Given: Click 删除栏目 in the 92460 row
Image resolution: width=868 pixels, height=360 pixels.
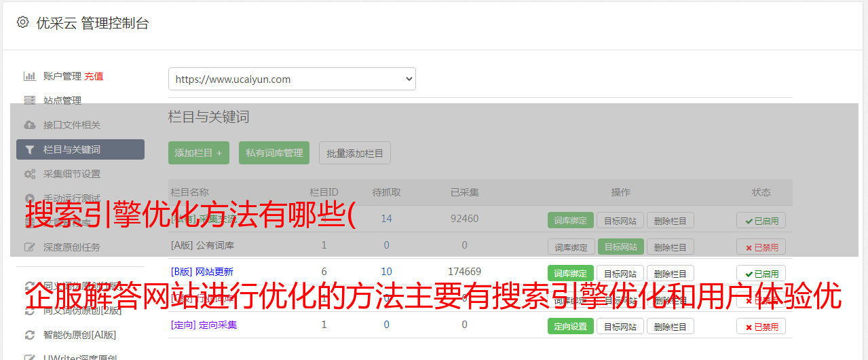Looking at the screenshot, I should [671, 220].
